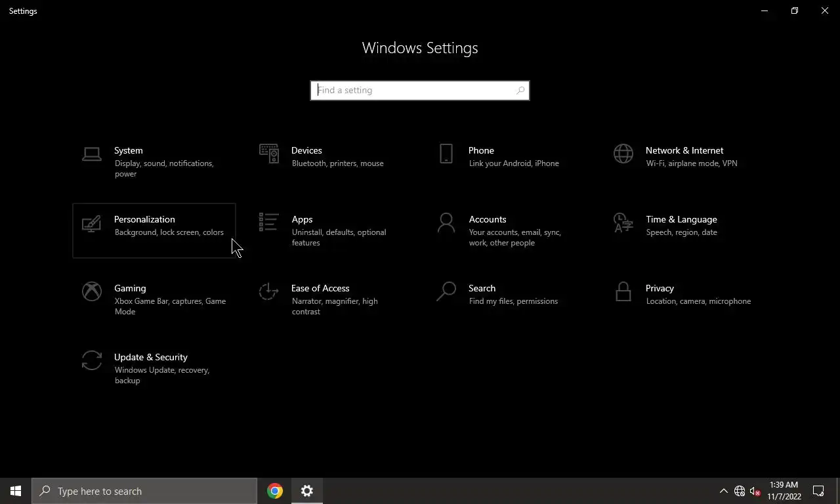Minimize the Settings window
The image size is (840, 504).
tap(765, 10)
